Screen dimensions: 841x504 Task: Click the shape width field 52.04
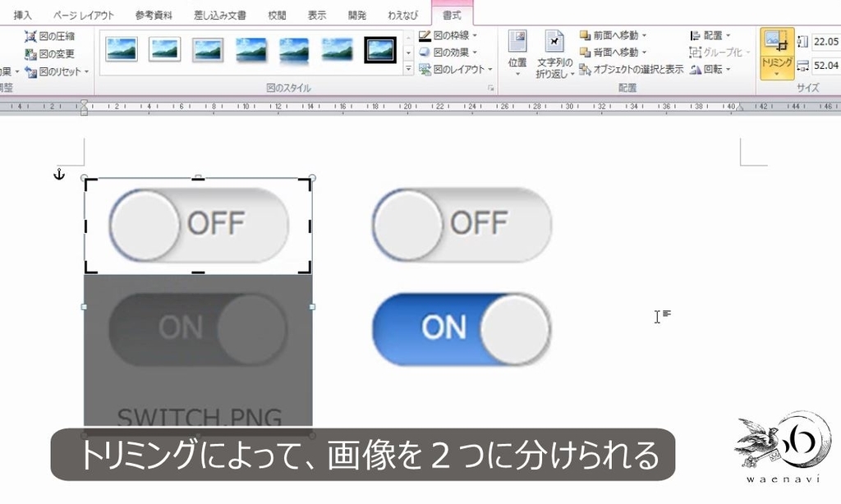(x=825, y=66)
